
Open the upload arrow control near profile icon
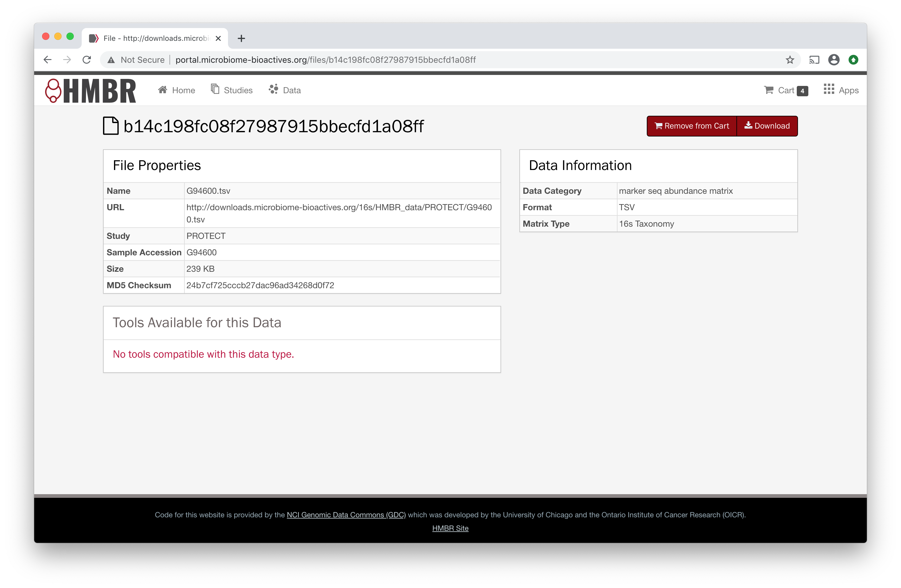coord(854,59)
